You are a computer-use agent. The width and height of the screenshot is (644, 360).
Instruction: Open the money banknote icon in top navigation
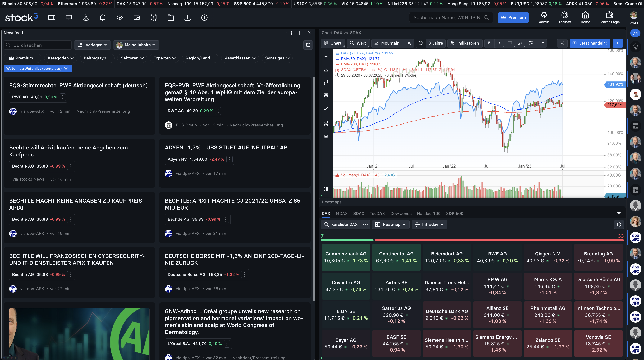coord(137,17)
